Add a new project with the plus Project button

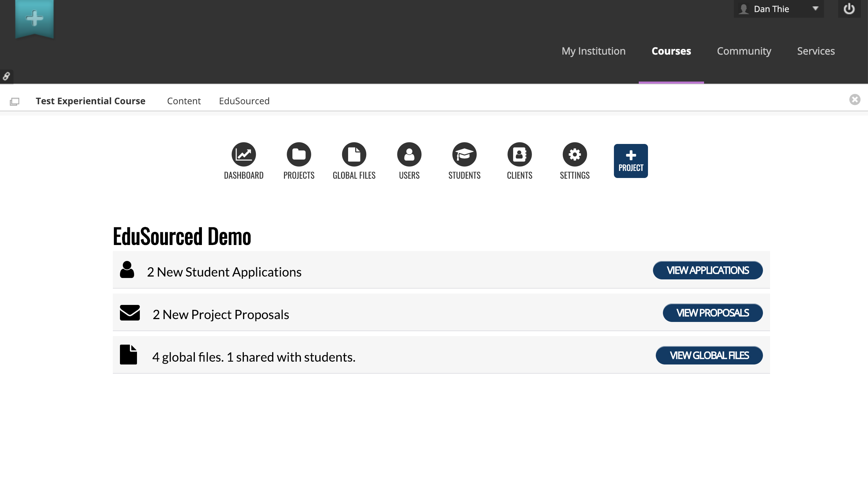631,161
